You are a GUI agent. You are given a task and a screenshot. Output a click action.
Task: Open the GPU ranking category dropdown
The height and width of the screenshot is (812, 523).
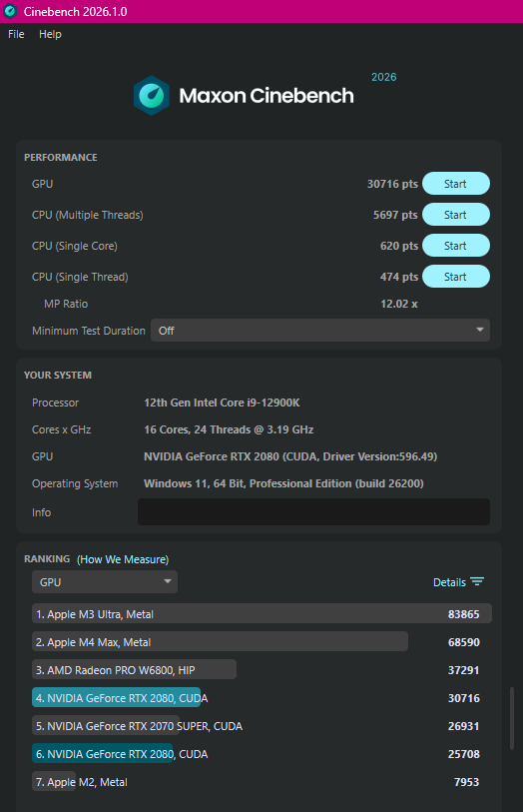[105, 582]
